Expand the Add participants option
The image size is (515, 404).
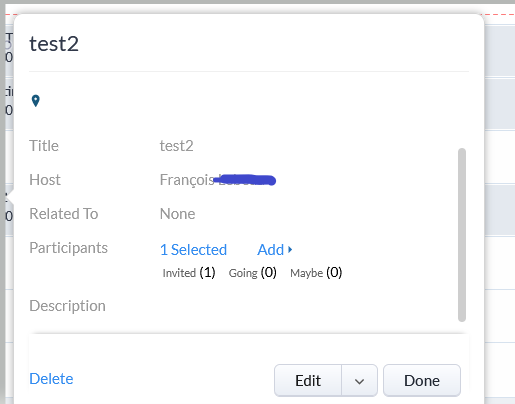(x=275, y=250)
